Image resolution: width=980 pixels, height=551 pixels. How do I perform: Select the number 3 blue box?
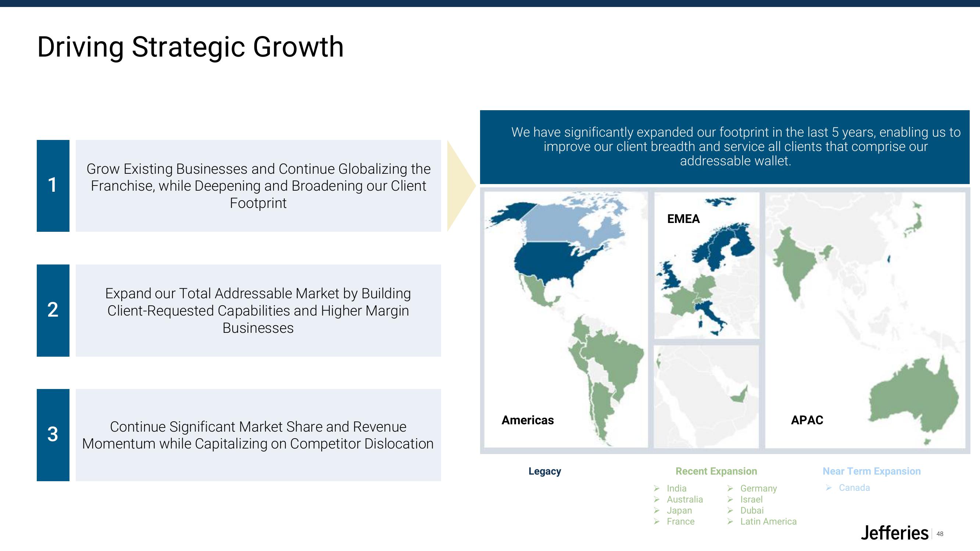(x=53, y=435)
